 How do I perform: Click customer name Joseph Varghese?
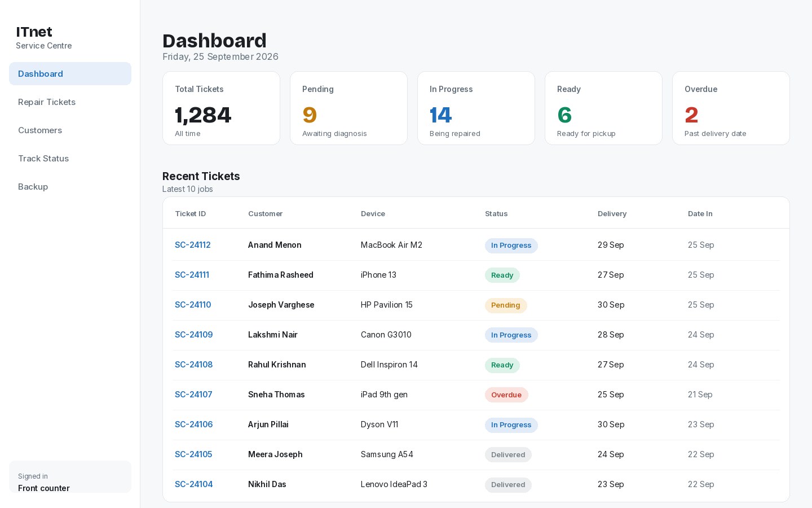tap(281, 305)
